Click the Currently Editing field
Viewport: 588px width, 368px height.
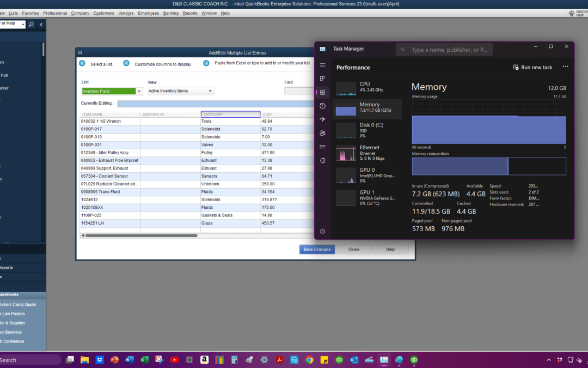pyautogui.click(x=216, y=103)
